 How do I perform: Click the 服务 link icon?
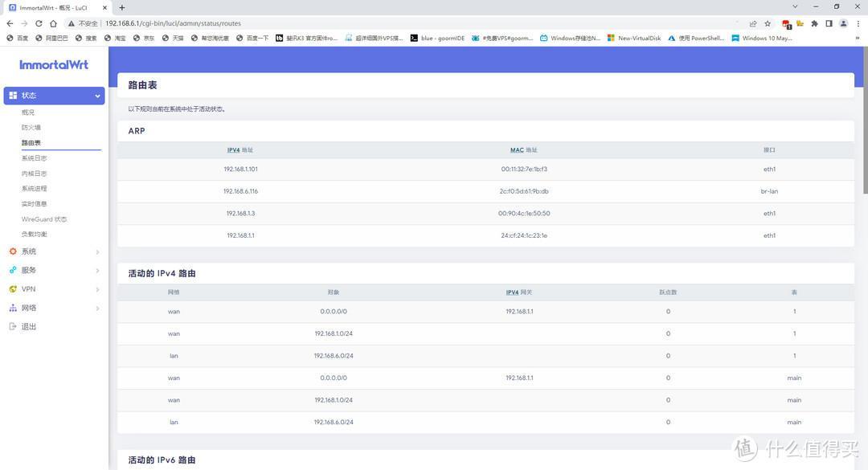tap(13, 270)
